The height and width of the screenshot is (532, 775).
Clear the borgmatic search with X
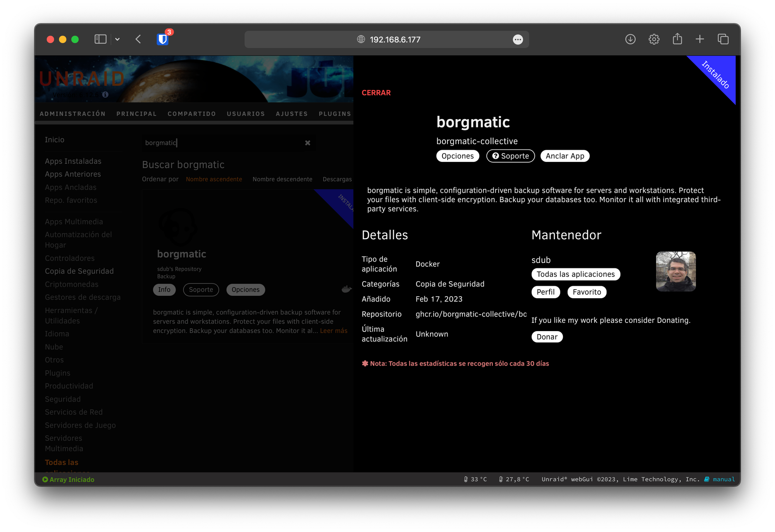[307, 143]
